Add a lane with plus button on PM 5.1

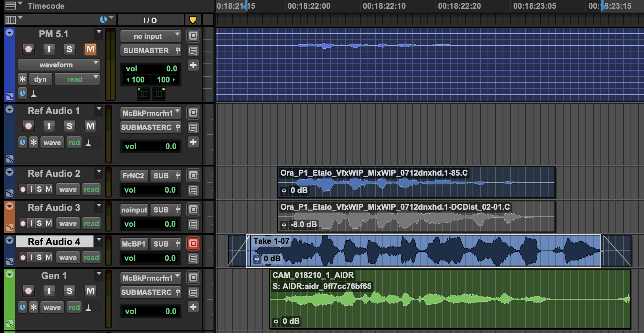pos(193,65)
